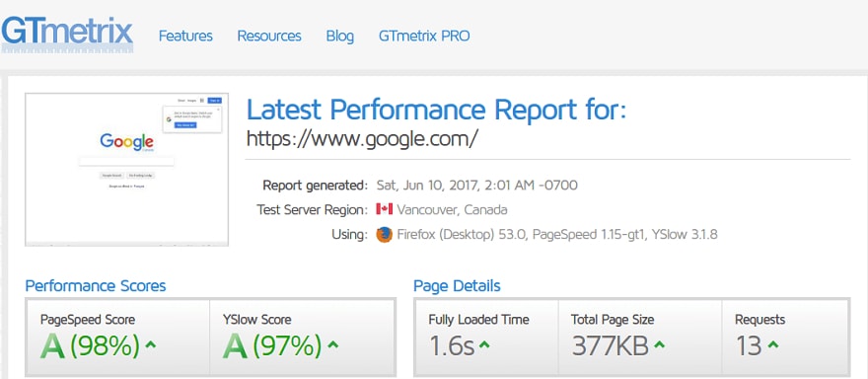868x379 pixels.
Task: Open the GTmetrix PRO link
Action: [424, 36]
